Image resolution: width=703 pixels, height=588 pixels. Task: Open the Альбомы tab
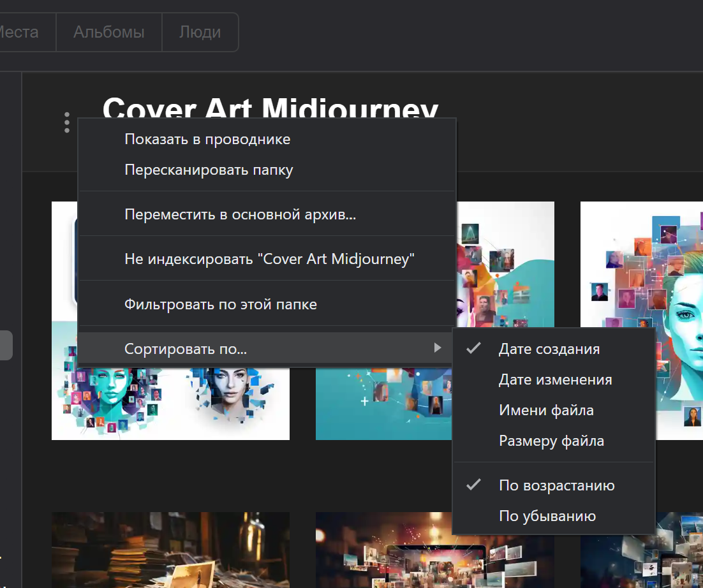[109, 33]
